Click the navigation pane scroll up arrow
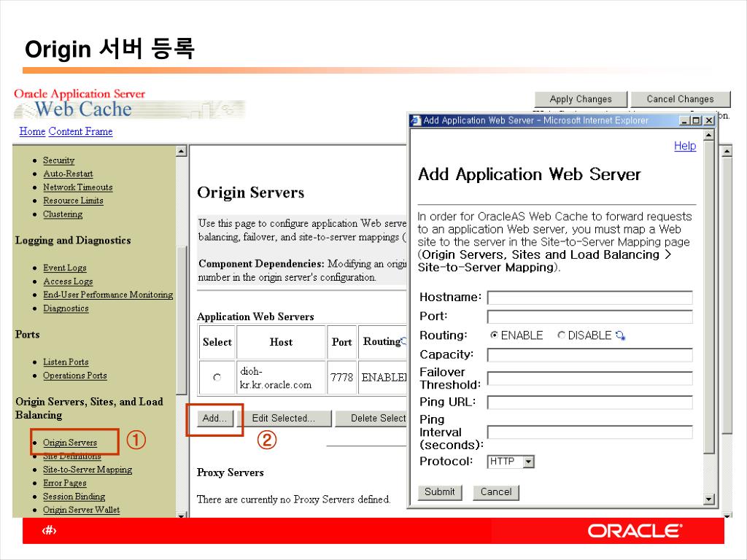 (x=181, y=152)
